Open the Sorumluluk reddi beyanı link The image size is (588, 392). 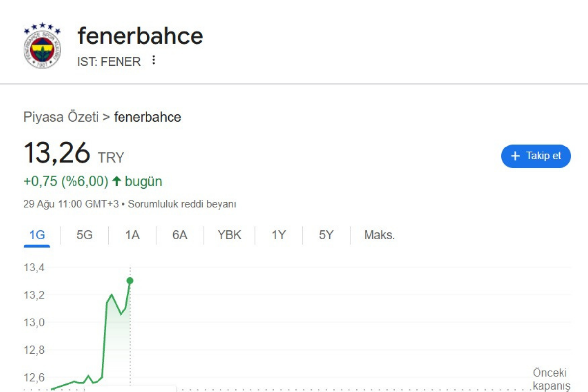point(182,204)
